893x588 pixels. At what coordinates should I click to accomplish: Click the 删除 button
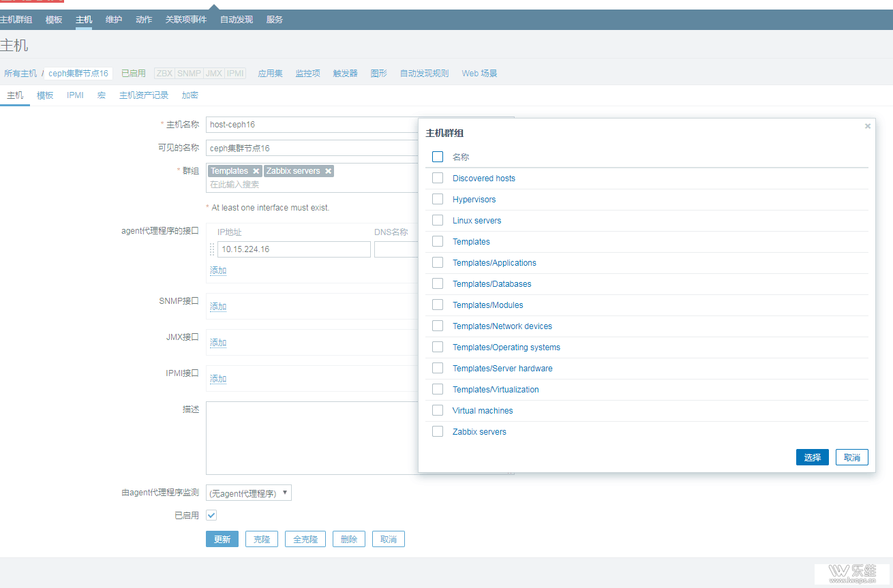click(x=349, y=539)
